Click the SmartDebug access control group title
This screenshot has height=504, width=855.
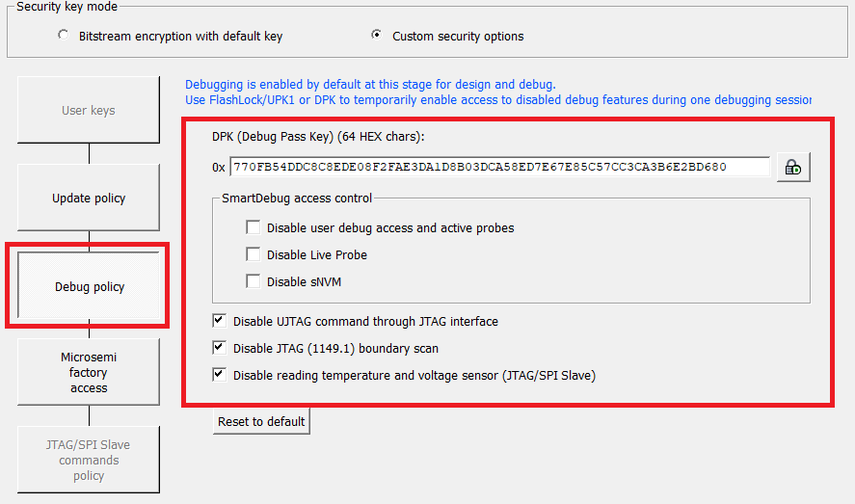pyautogui.click(x=296, y=199)
